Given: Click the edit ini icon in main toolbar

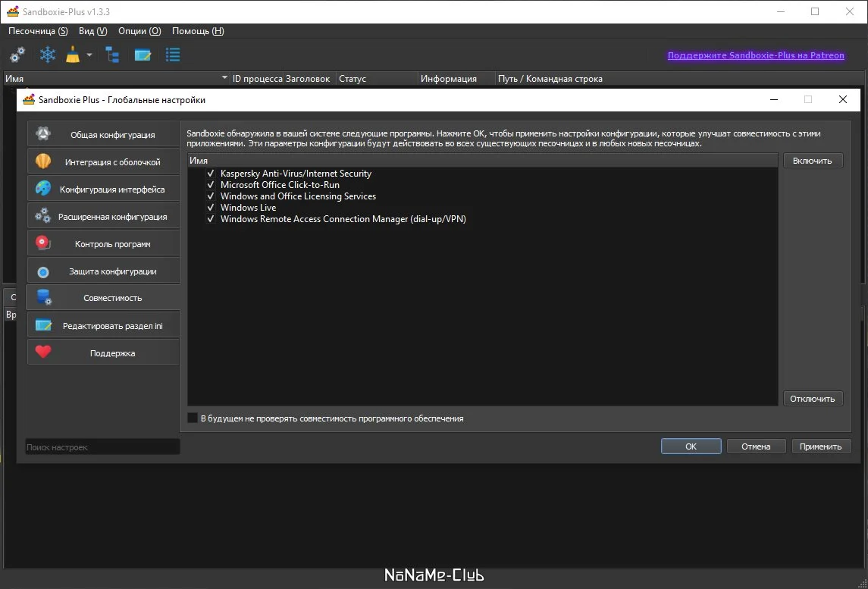Looking at the screenshot, I should (x=143, y=55).
